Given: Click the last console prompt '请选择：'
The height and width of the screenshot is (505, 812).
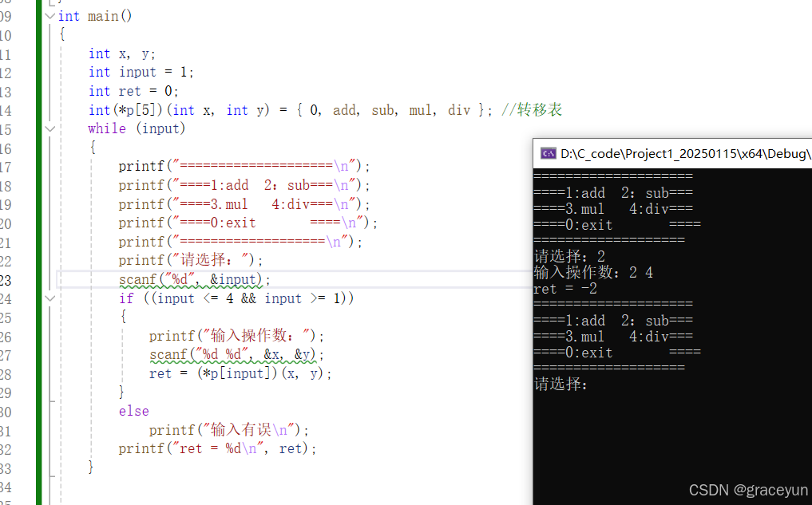Looking at the screenshot, I should click(561, 384).
